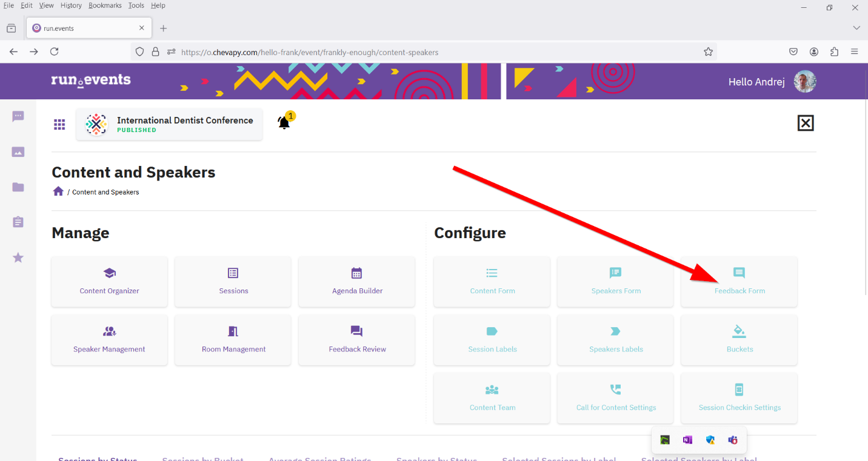Click the star icon in sidebar
The image size is (868, 461).
(x=18, y=258)
